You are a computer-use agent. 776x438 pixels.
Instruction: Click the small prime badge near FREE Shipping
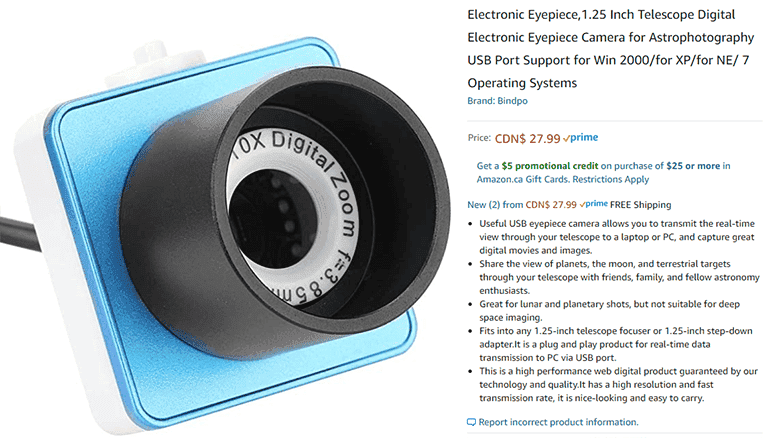click(x=593, y=203)
